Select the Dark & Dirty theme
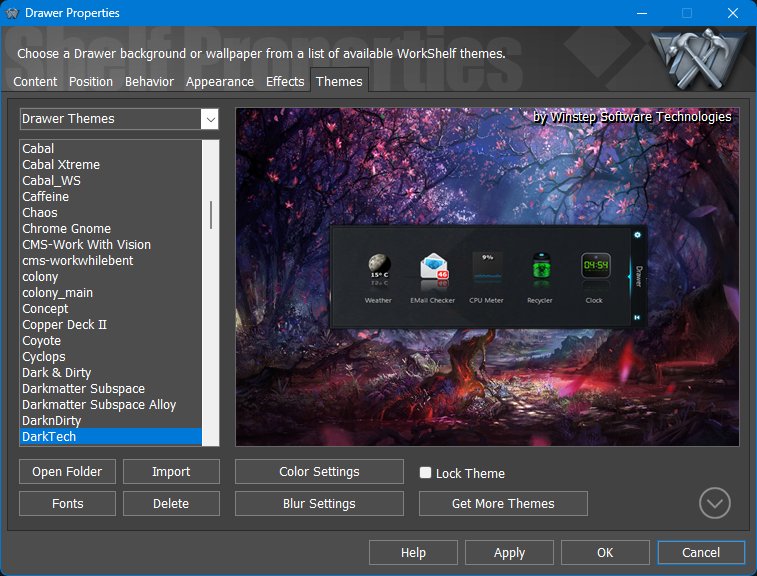This screenshot has width=757, height=576. pyautogui.click(x=111, y=372)
